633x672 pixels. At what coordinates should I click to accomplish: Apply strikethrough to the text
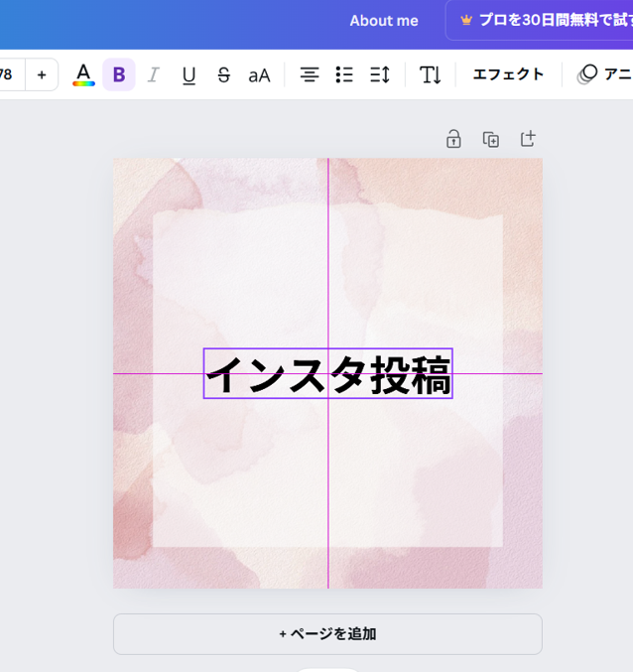[x=223, y=74]
